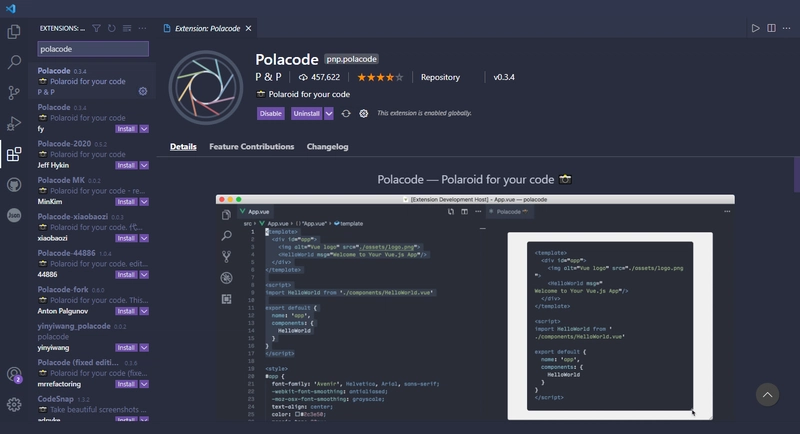This screenshot has height=434, width=800.
Task: Open install dropdown for Polacode-2020
Action: pos(144,165)
